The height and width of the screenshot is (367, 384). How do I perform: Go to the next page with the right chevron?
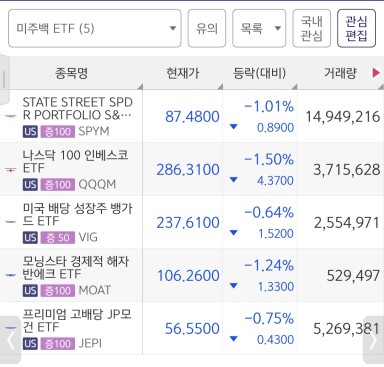tap(373, 340)
